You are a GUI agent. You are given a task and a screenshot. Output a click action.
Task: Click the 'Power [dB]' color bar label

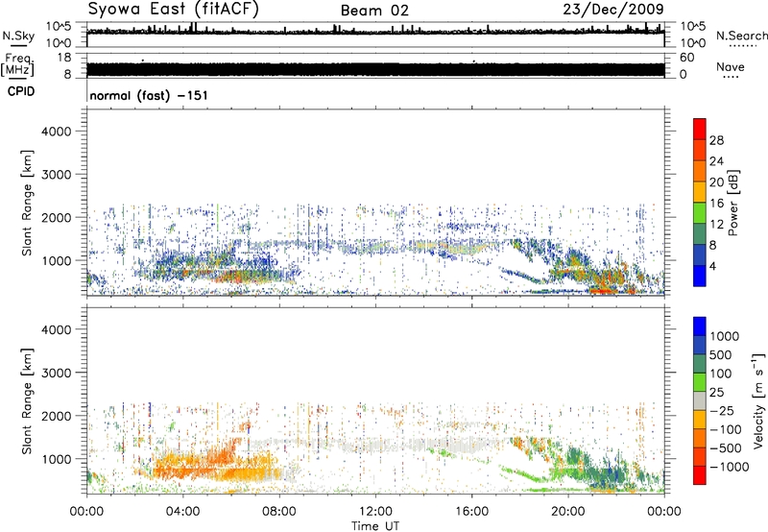click(x=732, y=203)
